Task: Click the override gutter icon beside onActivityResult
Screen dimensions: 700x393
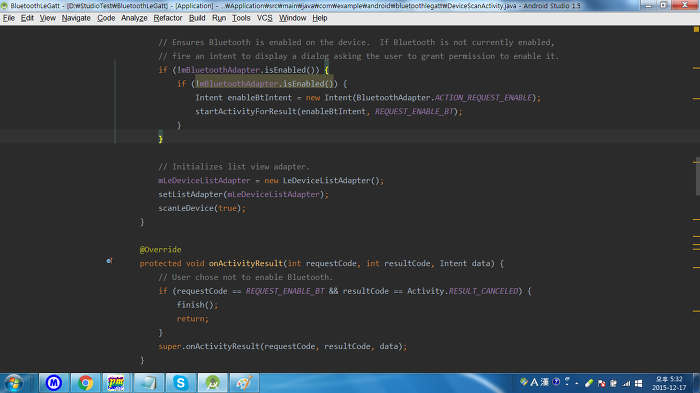Action: [x=109, y=260]
